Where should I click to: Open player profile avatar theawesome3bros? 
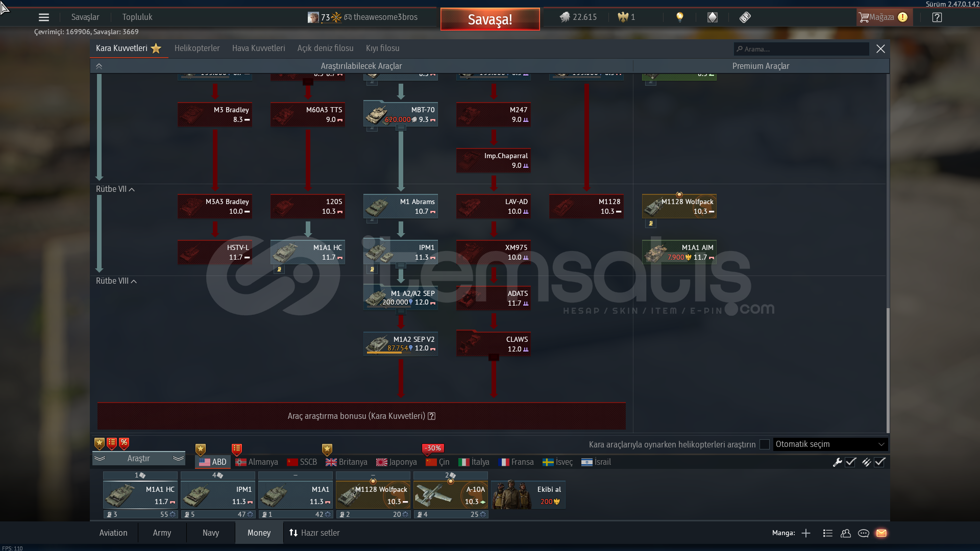pos(313,17)
